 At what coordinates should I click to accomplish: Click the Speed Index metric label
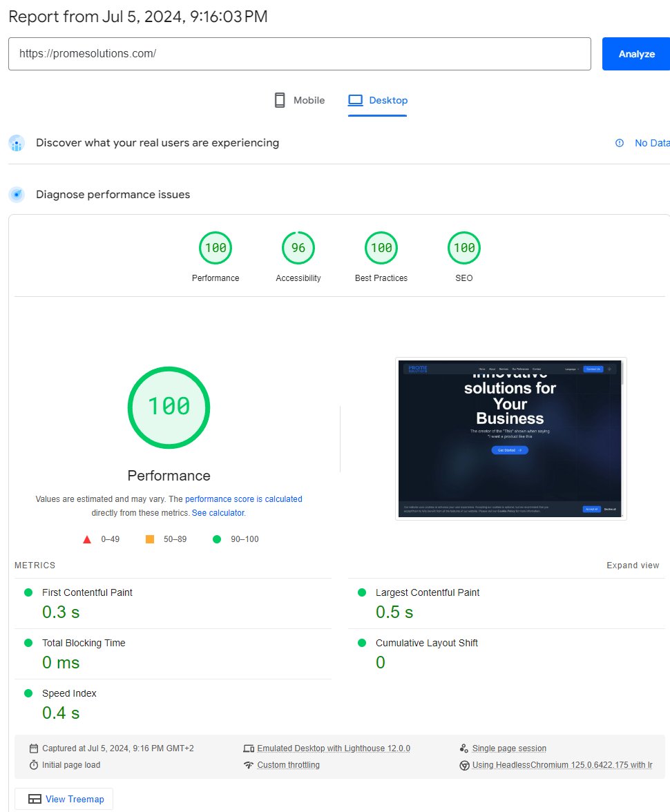coord(69,693)
